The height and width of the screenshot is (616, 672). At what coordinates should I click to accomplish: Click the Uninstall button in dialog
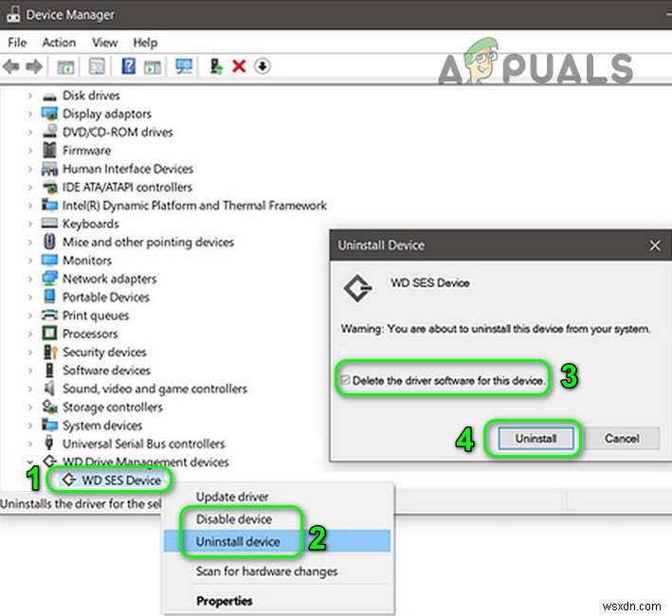tap(536, 438)
